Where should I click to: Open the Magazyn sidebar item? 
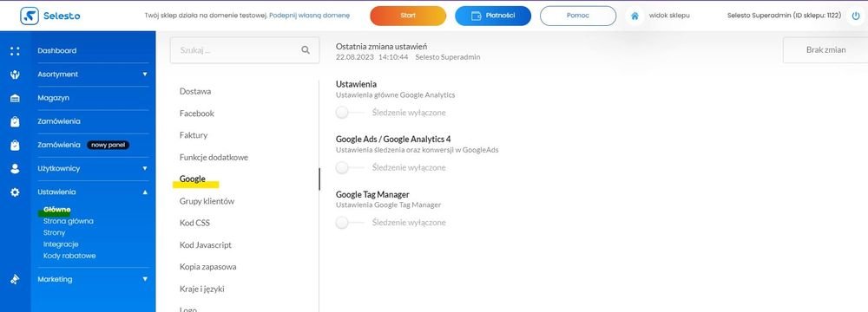tap(53, 98)
